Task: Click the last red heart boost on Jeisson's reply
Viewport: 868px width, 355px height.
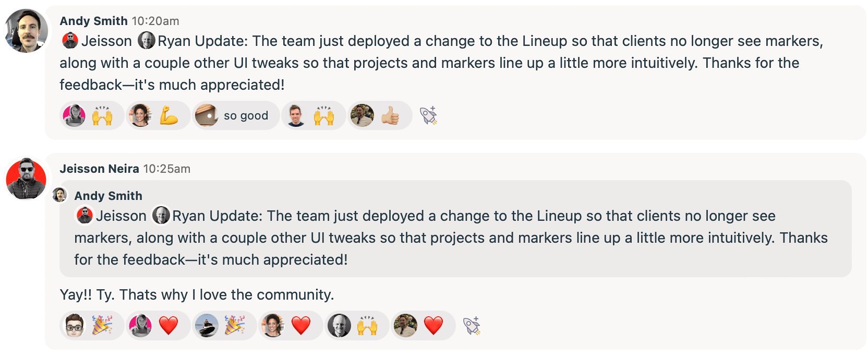Action: 423,326
